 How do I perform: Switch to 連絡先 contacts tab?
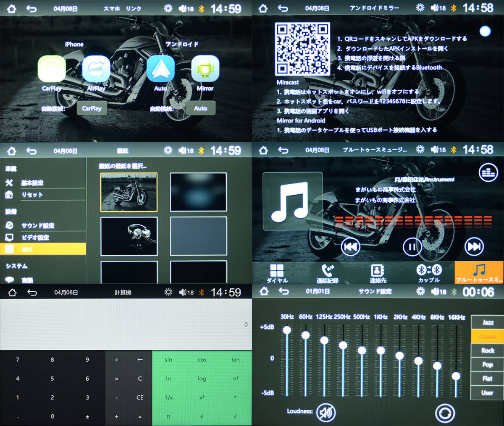[378, 273]
